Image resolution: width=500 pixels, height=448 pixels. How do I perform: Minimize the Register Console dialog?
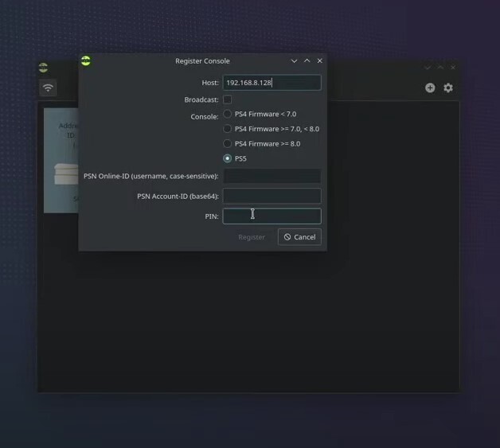point(294,60)
